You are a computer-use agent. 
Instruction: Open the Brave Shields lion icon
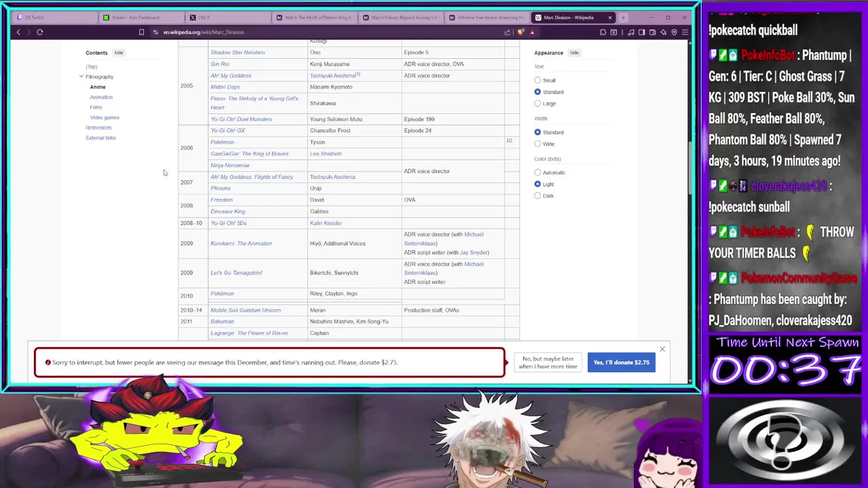[520, 32]
